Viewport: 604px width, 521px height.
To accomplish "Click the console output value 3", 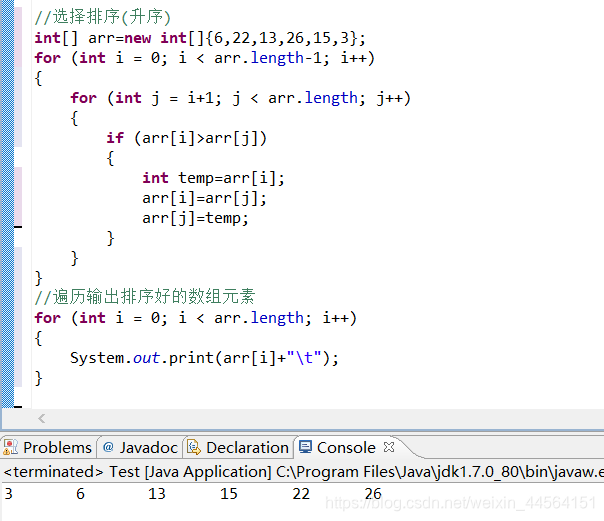I will click(x=8, y=494).
